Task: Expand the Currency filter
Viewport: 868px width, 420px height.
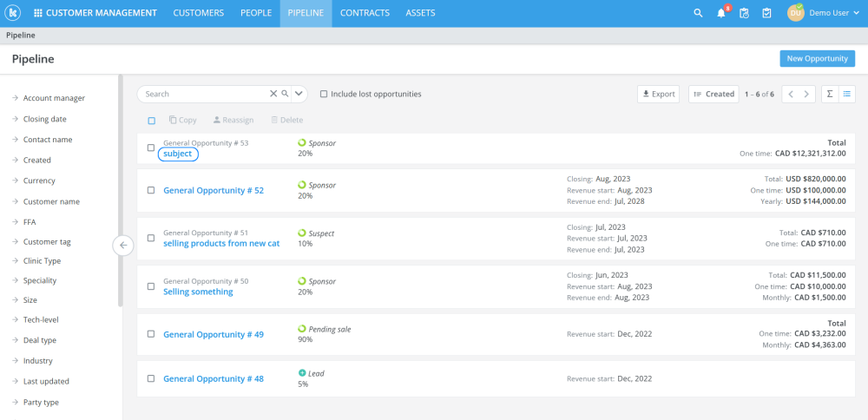Action: click(x=34, y=180)
